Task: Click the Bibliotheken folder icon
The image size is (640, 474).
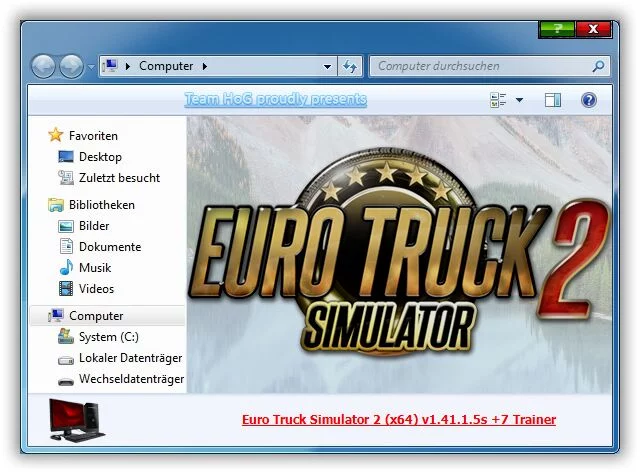Action: [56, 205]
